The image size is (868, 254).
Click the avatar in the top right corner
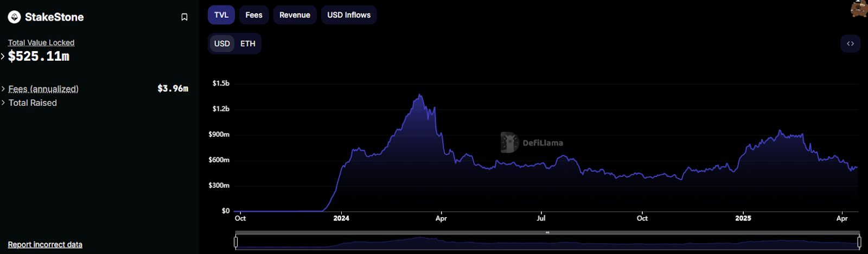click(x=859, y=9)
